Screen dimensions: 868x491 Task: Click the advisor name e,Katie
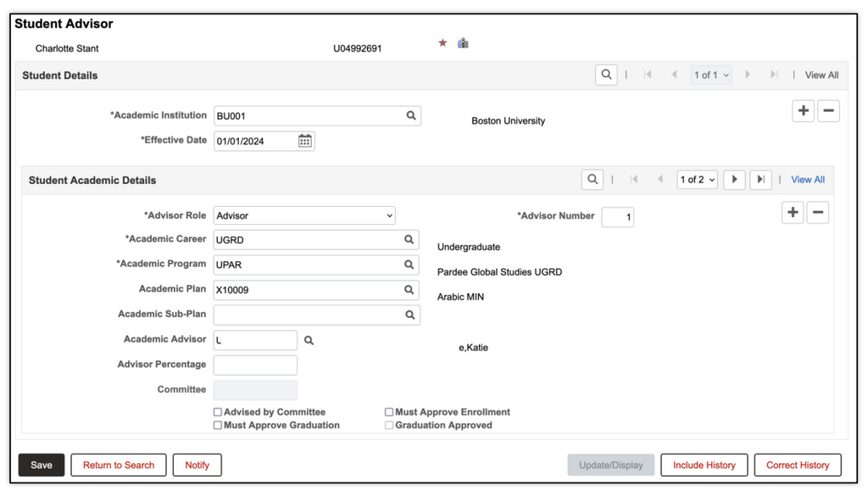473,348
